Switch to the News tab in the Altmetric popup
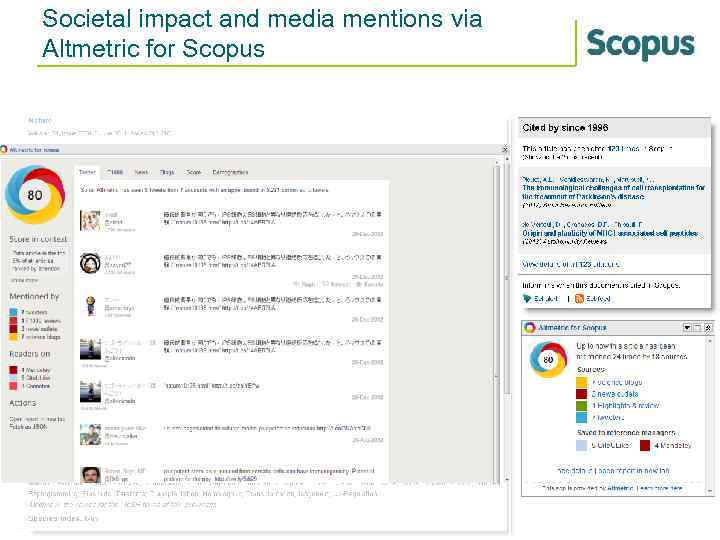This screenshot has width=720, height=540. pyautogui.click(x=141, y=172)
